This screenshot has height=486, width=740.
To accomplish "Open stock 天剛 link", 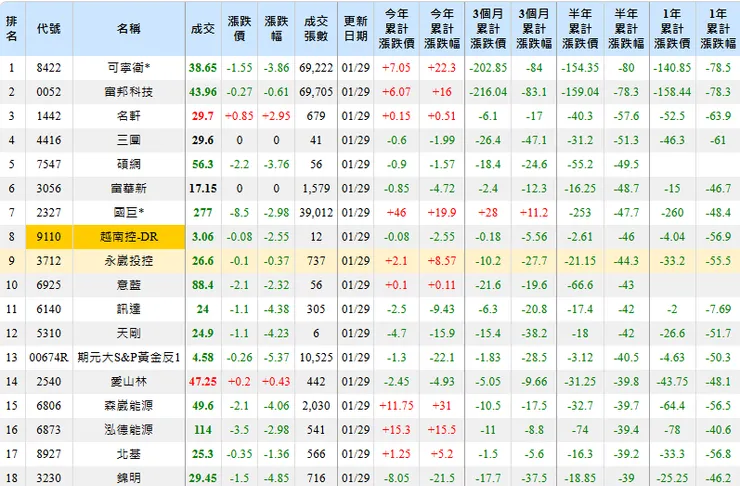I will point(128,333).
